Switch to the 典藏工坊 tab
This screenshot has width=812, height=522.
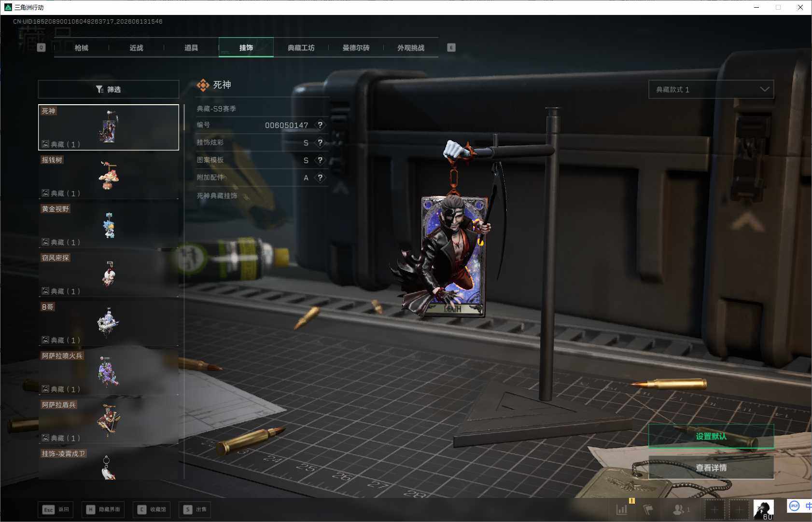[x=301, y=48]
